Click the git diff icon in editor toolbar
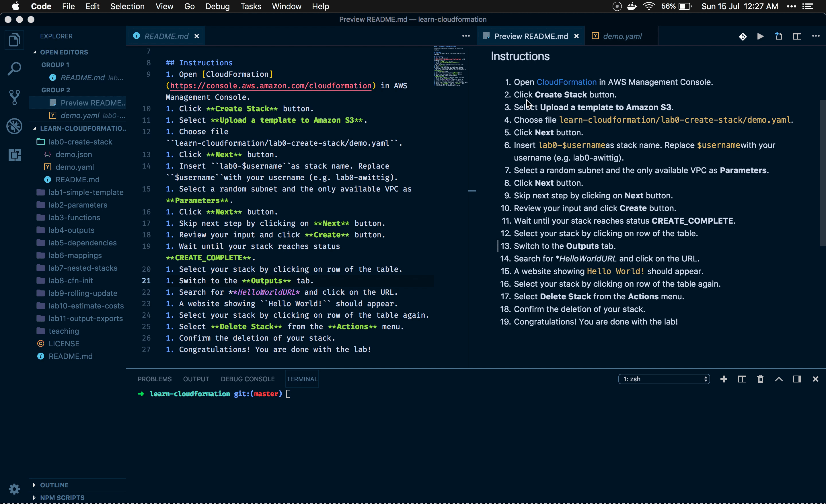 point(743,36)
